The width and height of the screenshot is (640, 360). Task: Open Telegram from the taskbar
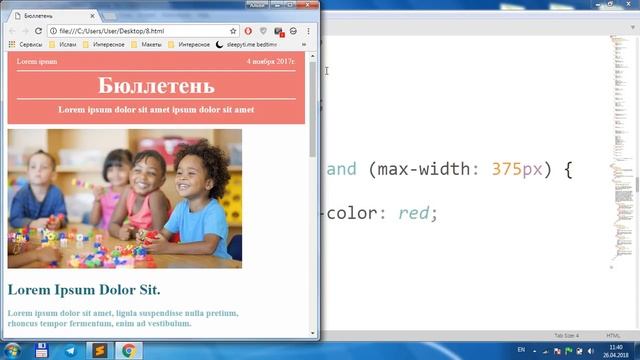(70, 351)
